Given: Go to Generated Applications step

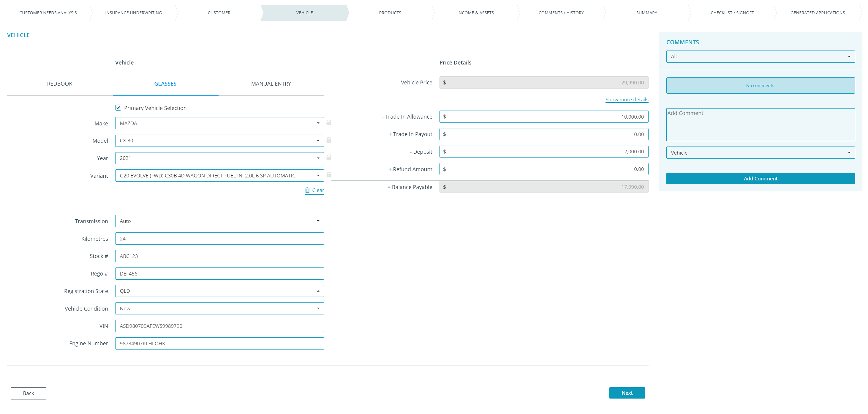Looking at the screenshot, I should 818,13.
